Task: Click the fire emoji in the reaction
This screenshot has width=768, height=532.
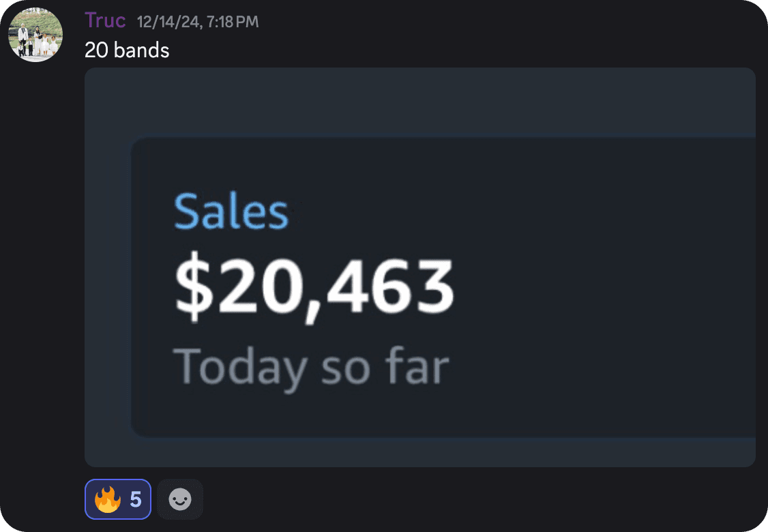Action: tap(108, 499)
